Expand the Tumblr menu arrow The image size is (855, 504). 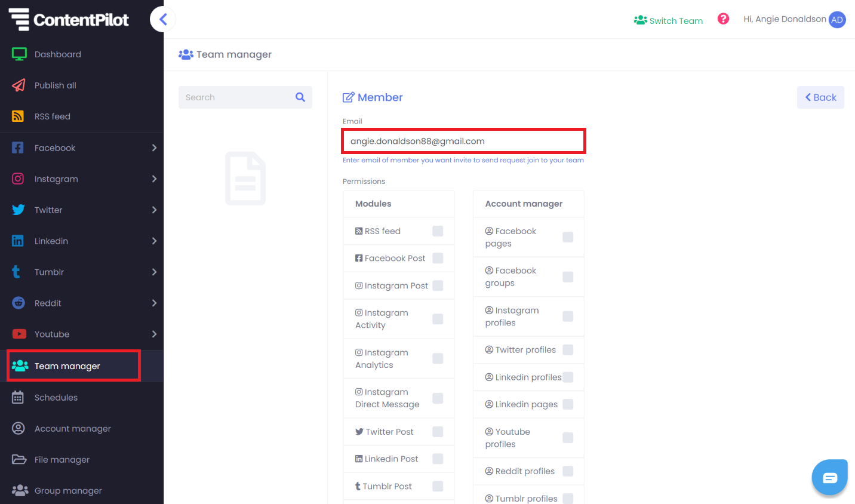pos(154,272)
